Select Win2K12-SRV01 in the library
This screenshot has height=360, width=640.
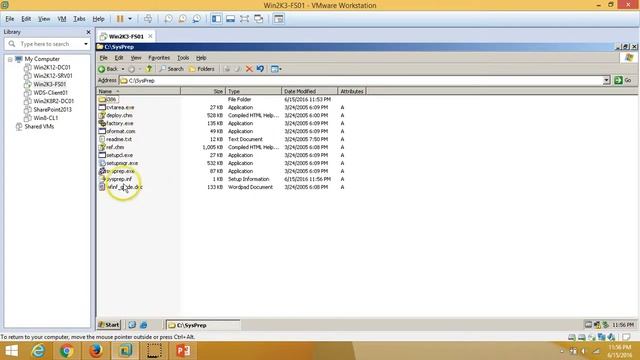pyautogui.click(x=53, y=76)
